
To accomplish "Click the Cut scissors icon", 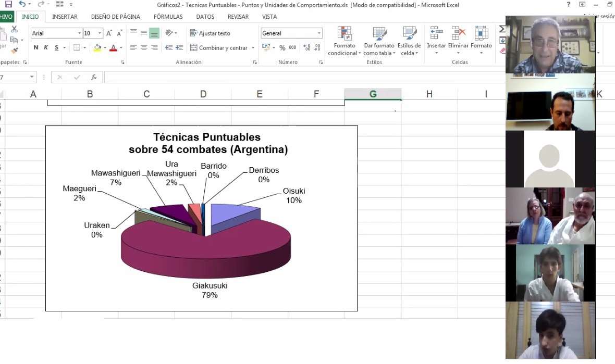I will point(15,29).
